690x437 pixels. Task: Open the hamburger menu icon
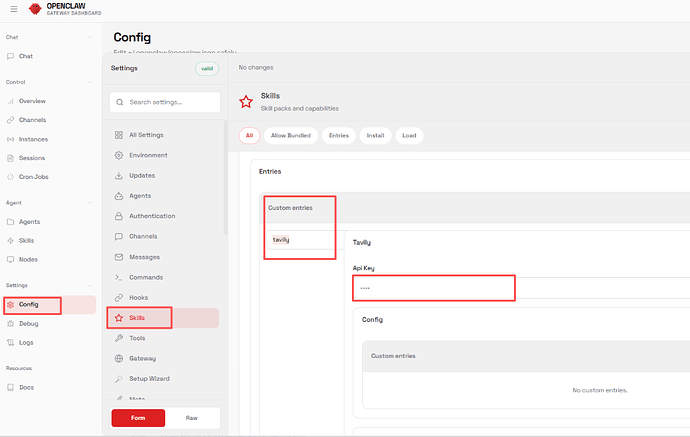click(14, 9)
